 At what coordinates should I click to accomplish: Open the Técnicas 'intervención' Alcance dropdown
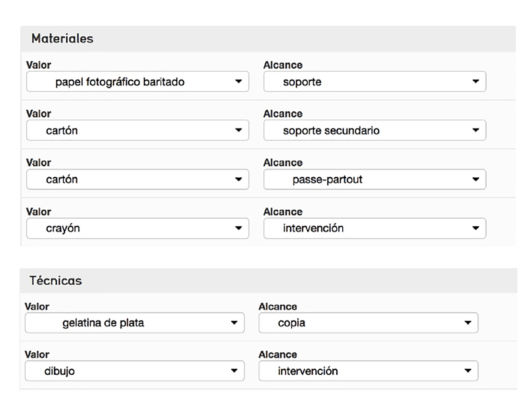tap(368, 371)
